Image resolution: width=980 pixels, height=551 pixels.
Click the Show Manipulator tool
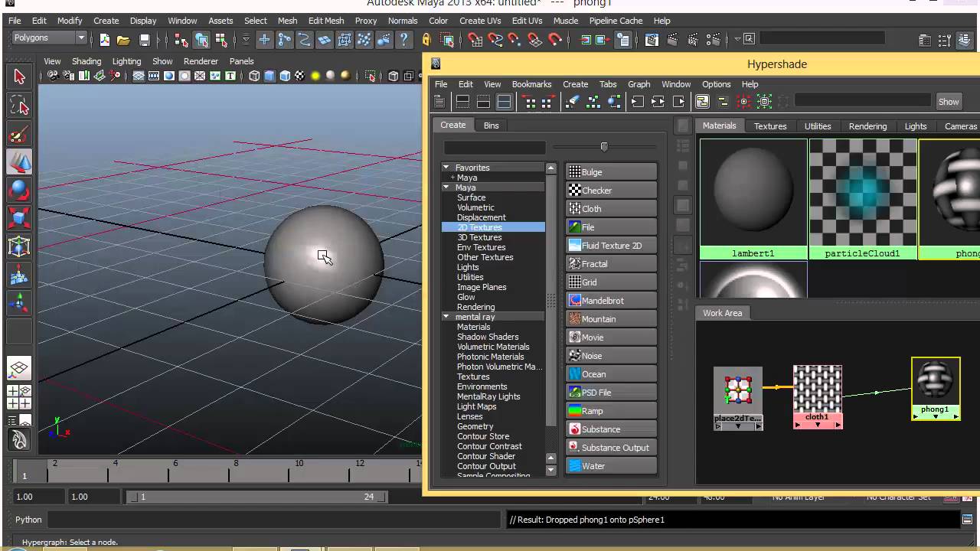19,303
